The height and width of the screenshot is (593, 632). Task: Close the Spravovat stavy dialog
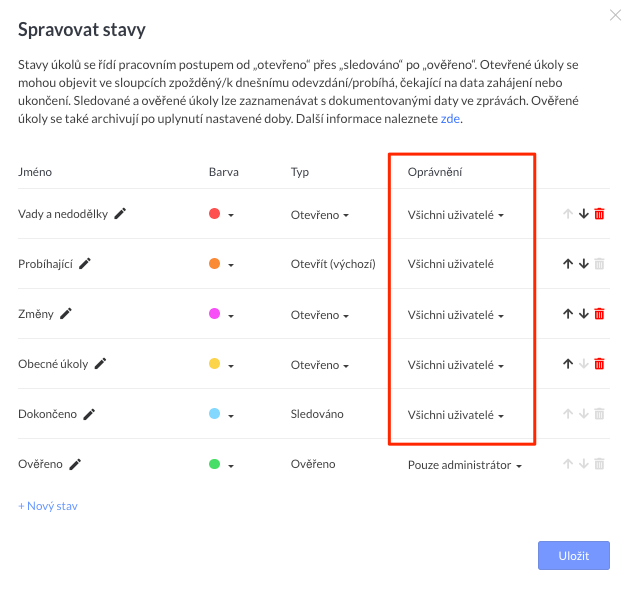[615, 15]
